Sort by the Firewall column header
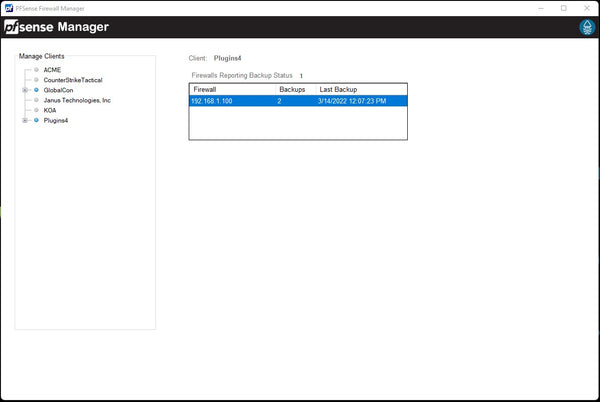The height and width of the screenshot is (402, 600). click(232, 90)
